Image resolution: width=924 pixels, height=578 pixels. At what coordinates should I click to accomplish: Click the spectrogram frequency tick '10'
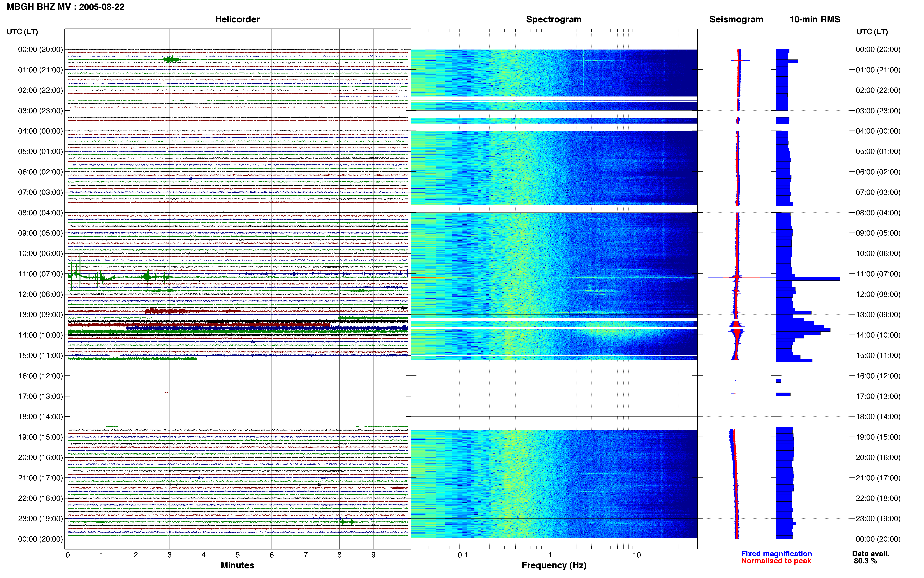pyautogui.click(x=637, y=555)
